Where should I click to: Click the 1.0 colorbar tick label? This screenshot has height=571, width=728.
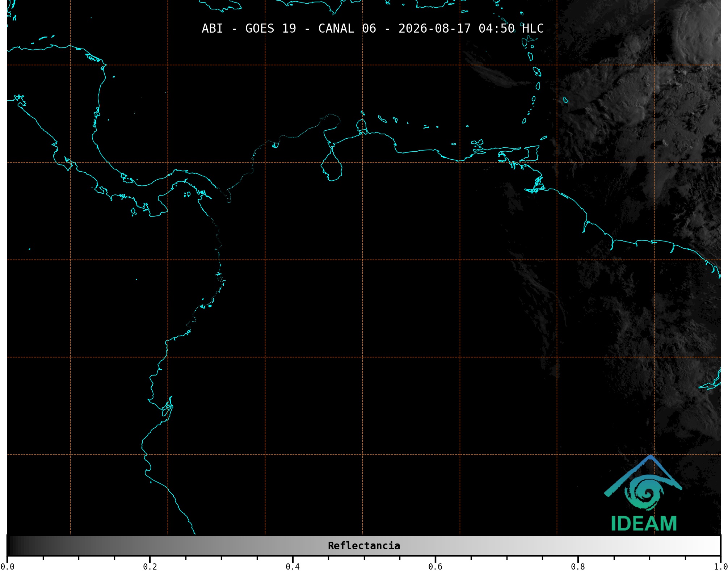(x=720, y=567)
